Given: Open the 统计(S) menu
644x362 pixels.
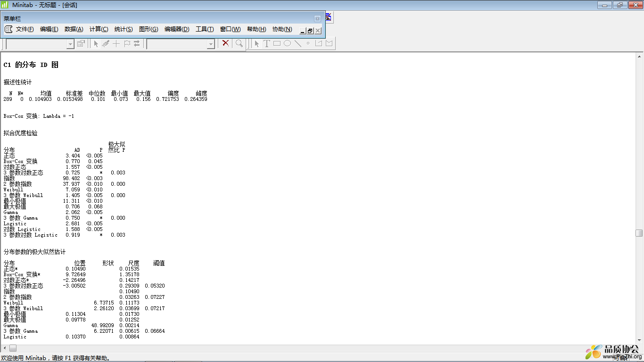Looking at the screenshot, I should 124,29.
